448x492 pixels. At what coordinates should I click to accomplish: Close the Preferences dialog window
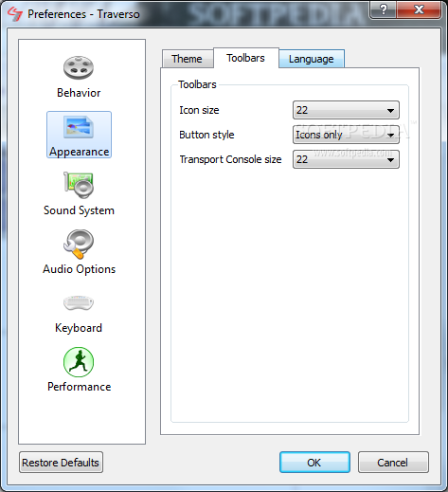click(x=419, y=10)
